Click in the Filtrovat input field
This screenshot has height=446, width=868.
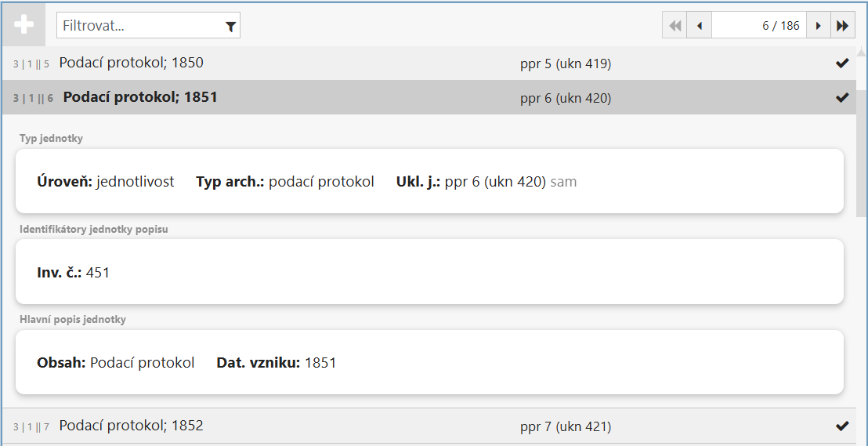(141, 26)
